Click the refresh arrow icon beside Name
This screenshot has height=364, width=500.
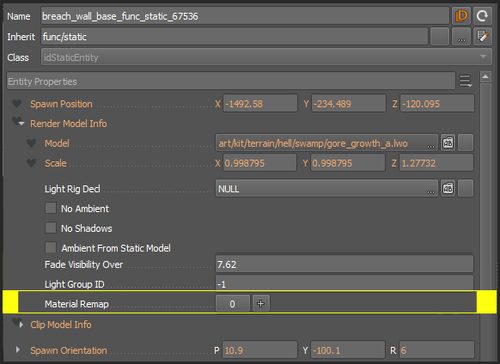pos(482,16)
